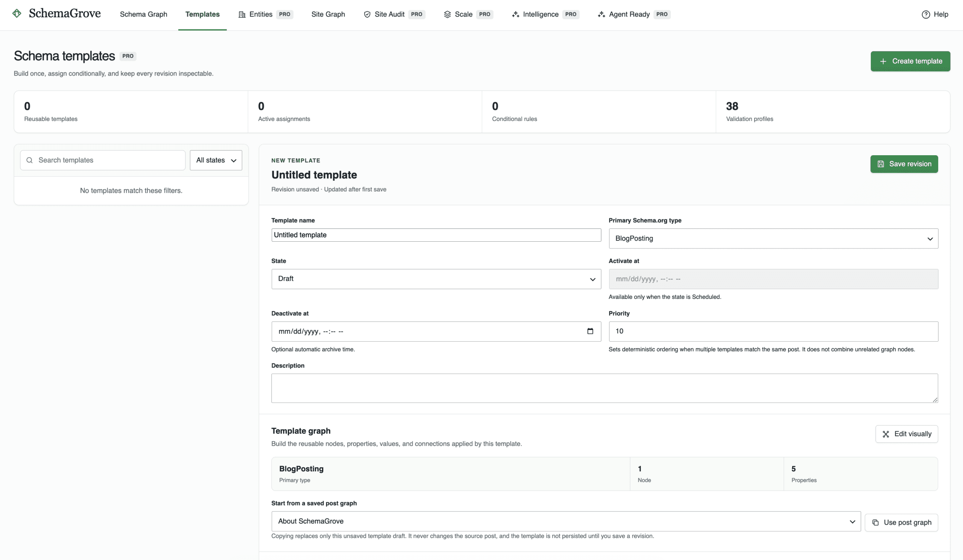The width and height of the screenshot is (963, 560).
Task: Switch to the Site Audit tab
Action: (x=394, y=15)
